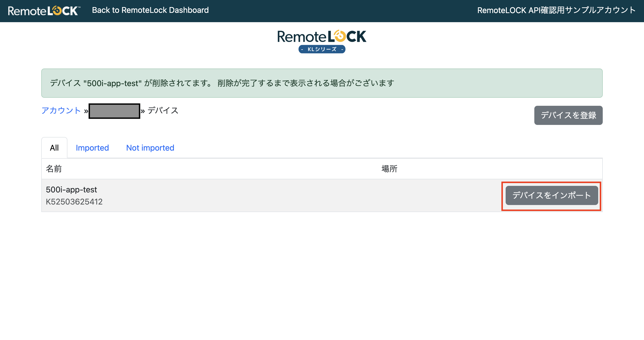This screenshot has height=340, width=644.
Task: Click the デバイスをインポート button
Action: pyautogui.click(x=552, y=195)
